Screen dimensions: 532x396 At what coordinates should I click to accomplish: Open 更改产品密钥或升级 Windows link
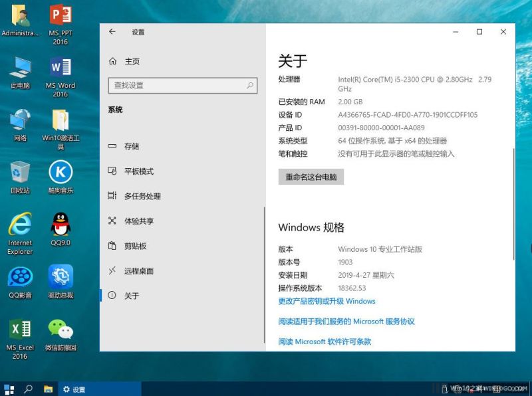tap(327, 301)
